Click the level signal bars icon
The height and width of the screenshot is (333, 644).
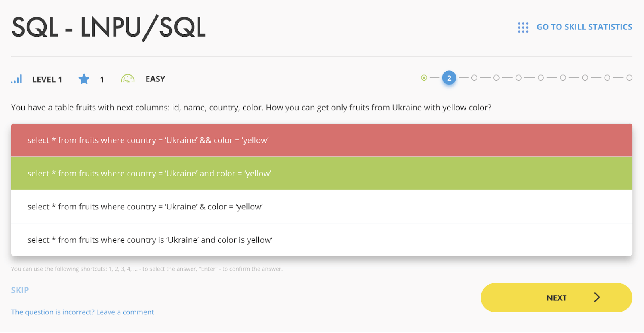point(17,79)
